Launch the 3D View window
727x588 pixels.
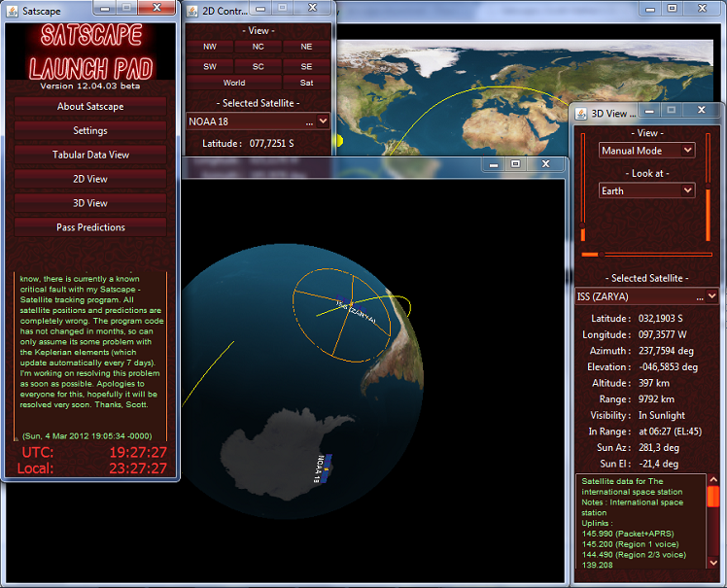point(90,203)
